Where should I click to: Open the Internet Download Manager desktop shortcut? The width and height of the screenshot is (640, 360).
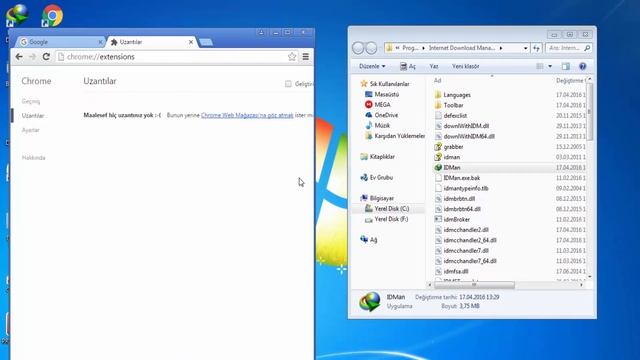click(x=17, y=15)
